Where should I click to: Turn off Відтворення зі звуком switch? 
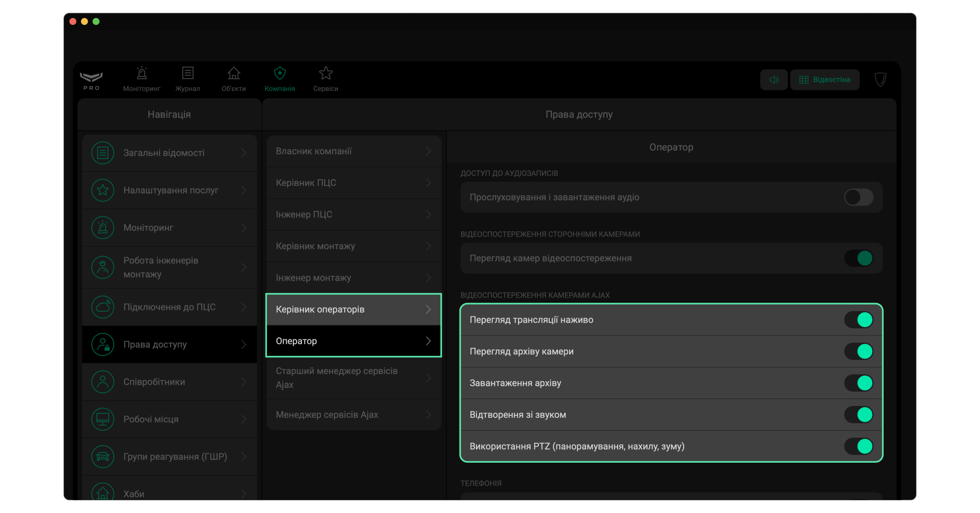[x=858, y=415]
